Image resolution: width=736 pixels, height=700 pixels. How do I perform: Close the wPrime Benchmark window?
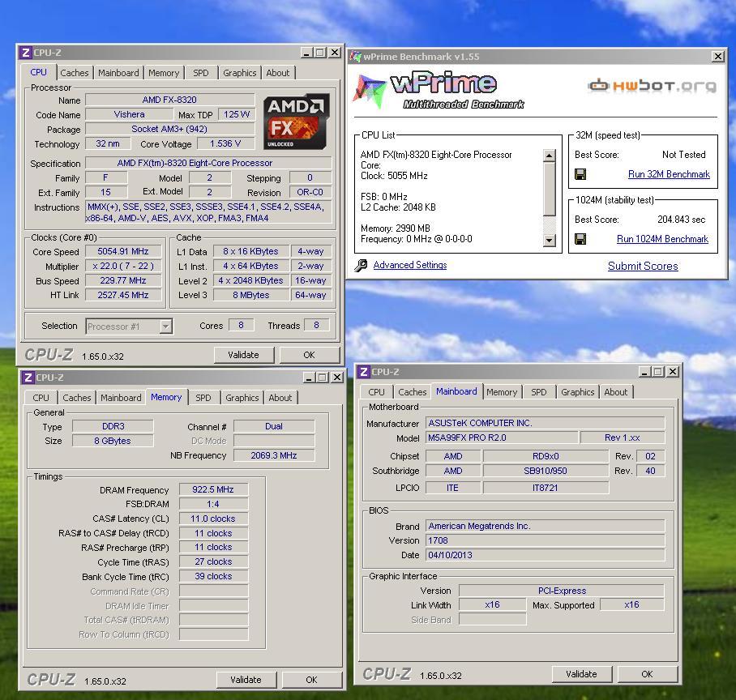click(x=718, y=57)
